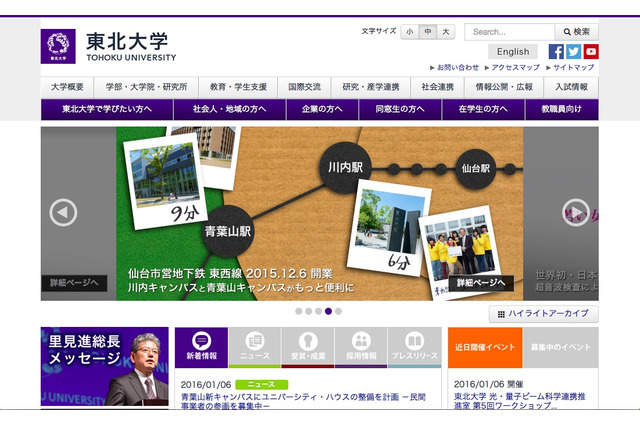Set font size to 大 (large)

446,31
